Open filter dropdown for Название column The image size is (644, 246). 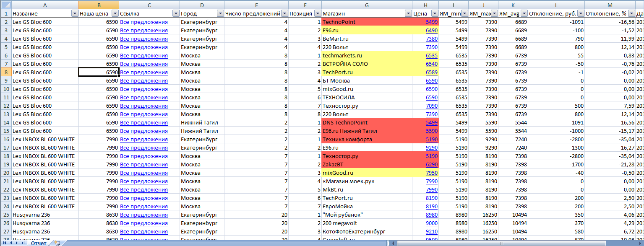point(75,13)
